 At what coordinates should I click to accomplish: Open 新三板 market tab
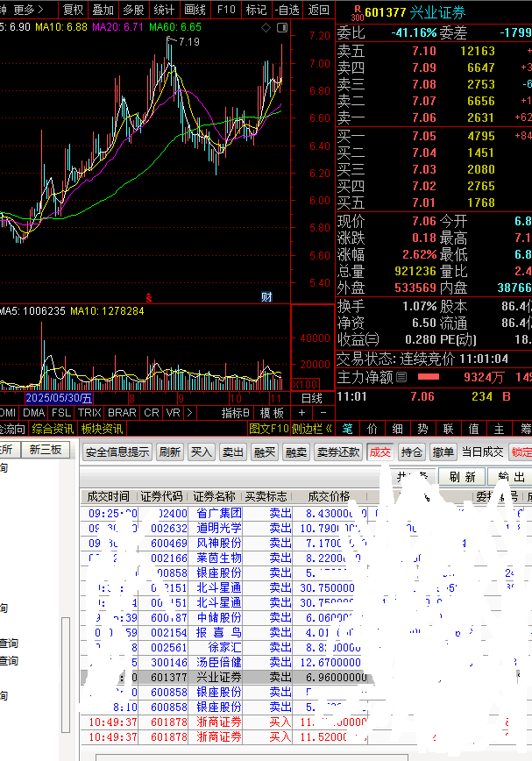pos(46,450)
